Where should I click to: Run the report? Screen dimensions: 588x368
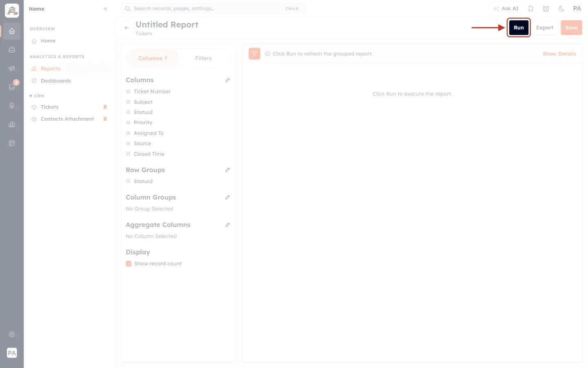click(519, 28)
